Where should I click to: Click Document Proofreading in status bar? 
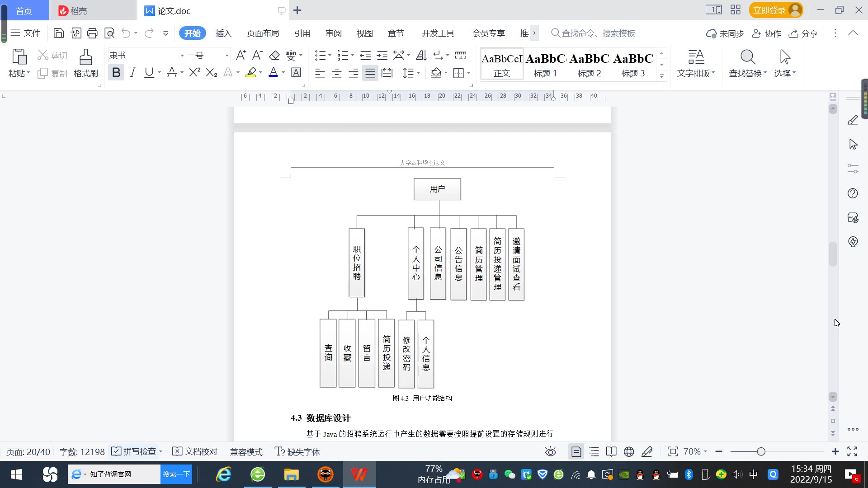click(195, 451)
